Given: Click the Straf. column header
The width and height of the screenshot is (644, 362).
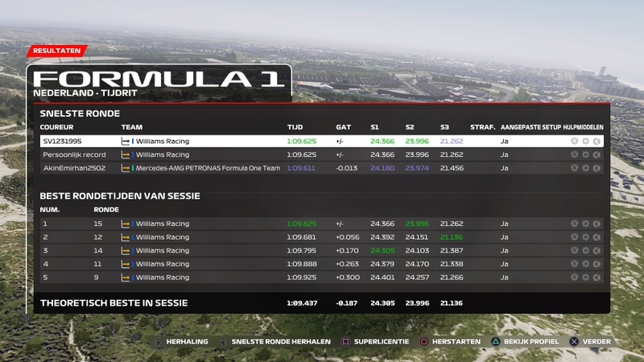Looking at the screenshot, I should (482, 127).
